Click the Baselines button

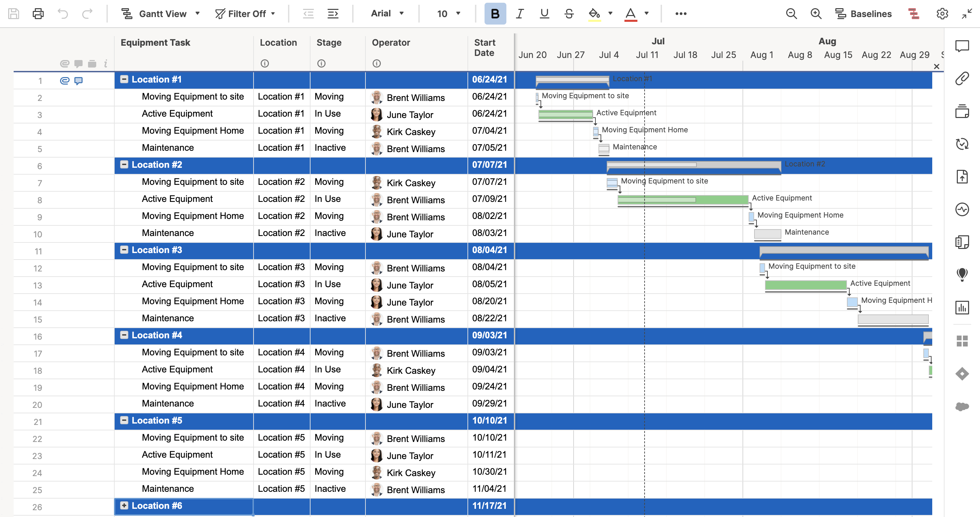[863, 14]
